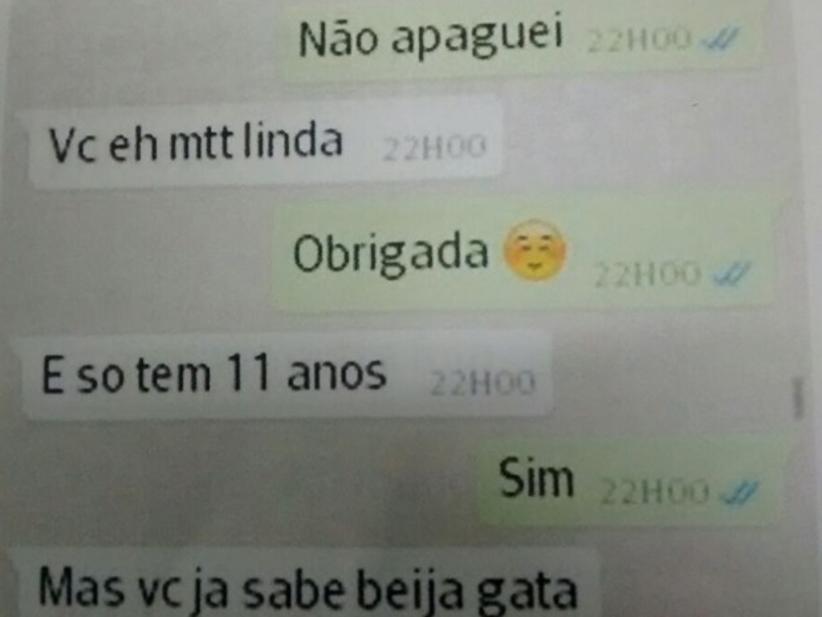Click the 22H00 timestamp beside Sim
822x617 pixels.
[654, 493]
